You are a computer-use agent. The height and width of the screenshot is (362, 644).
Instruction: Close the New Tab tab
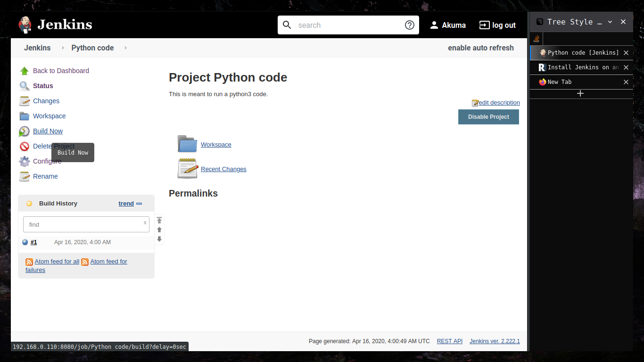(x=626, y=82)
